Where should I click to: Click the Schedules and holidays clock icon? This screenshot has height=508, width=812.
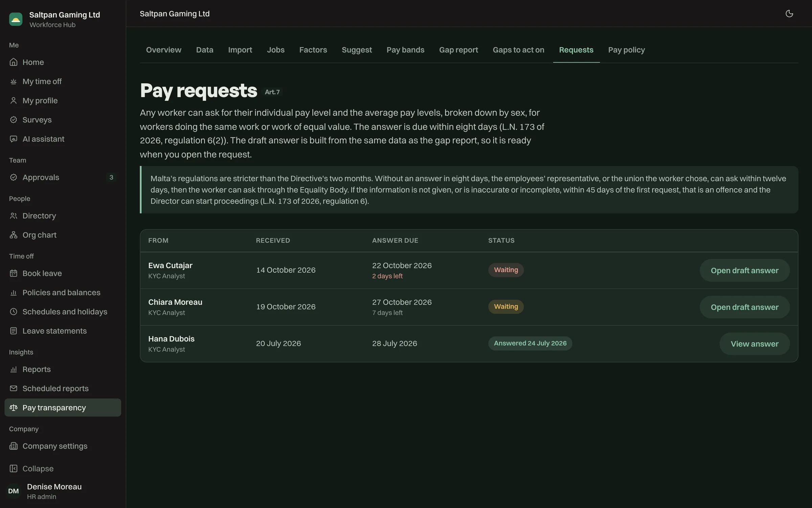[x=14, y=312]
